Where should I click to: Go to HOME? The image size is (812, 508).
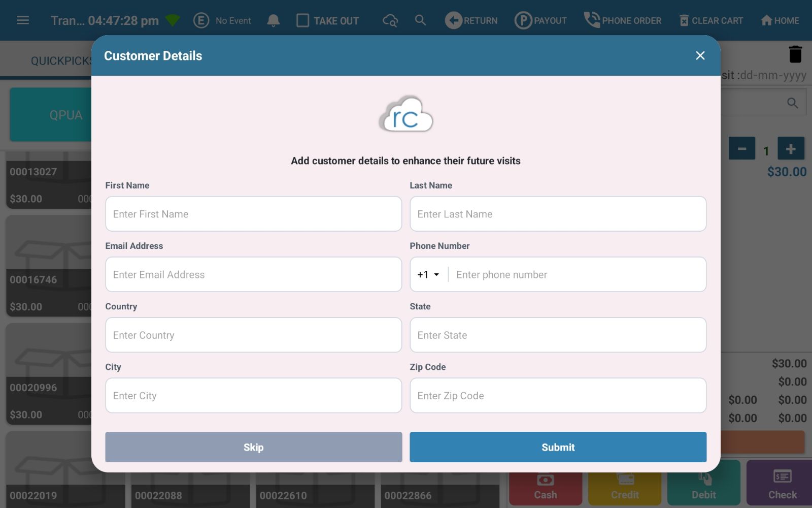(780, 20)
